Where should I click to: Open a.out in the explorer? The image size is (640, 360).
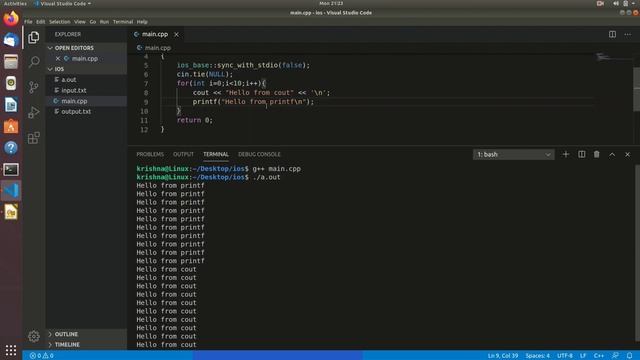(x=86, y=80)
